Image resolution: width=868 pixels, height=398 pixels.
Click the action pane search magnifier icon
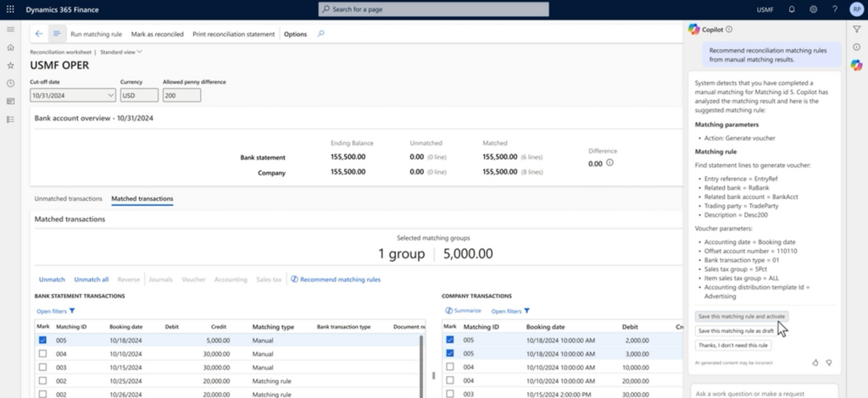(x=320, y=34)
